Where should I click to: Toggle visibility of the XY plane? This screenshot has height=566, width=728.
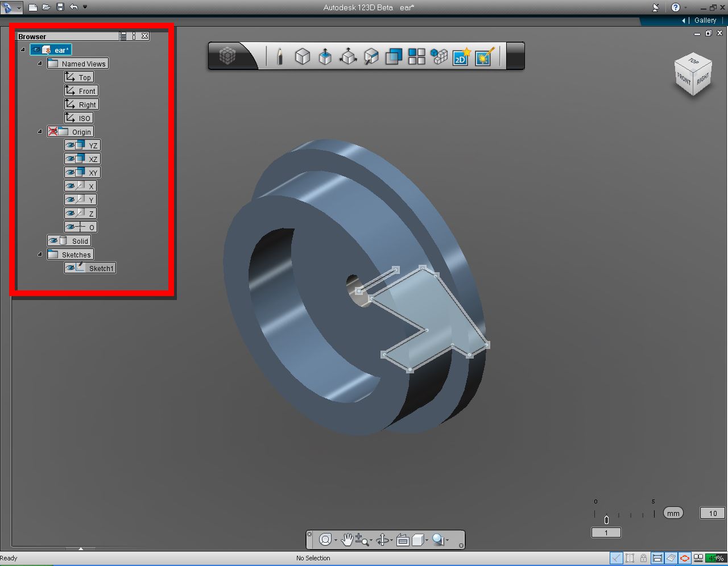click(x=69, y=172)
